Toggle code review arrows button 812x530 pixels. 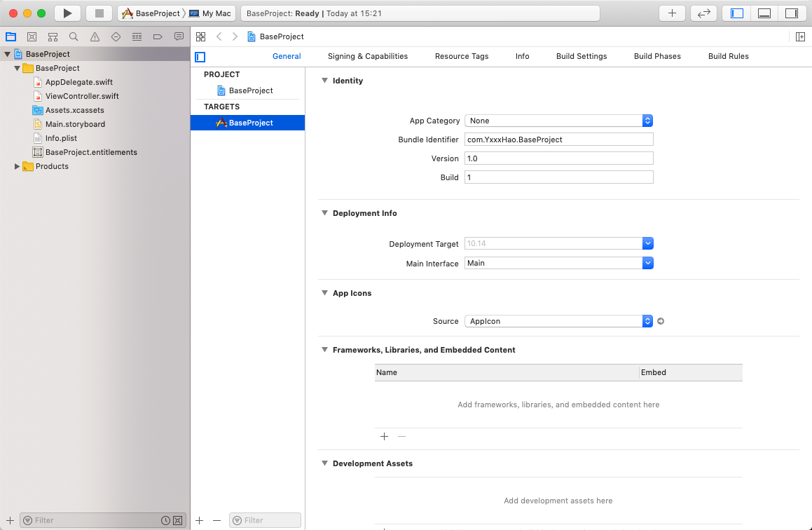point(704,13)
